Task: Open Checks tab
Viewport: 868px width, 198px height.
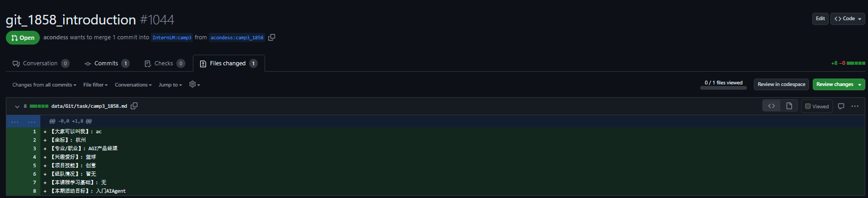Action: point(165,63)
